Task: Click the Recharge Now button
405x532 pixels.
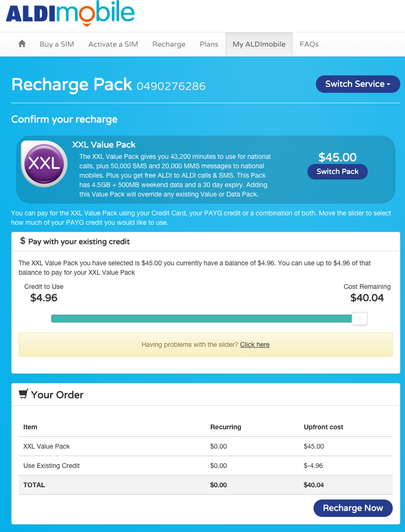Action: coord(353,508)
